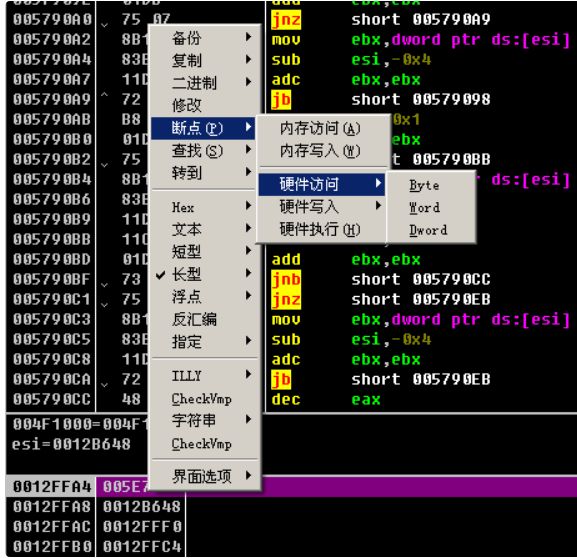Click the dec eax instruction
The image size is (577, 558).
click(x=326, y=399)
